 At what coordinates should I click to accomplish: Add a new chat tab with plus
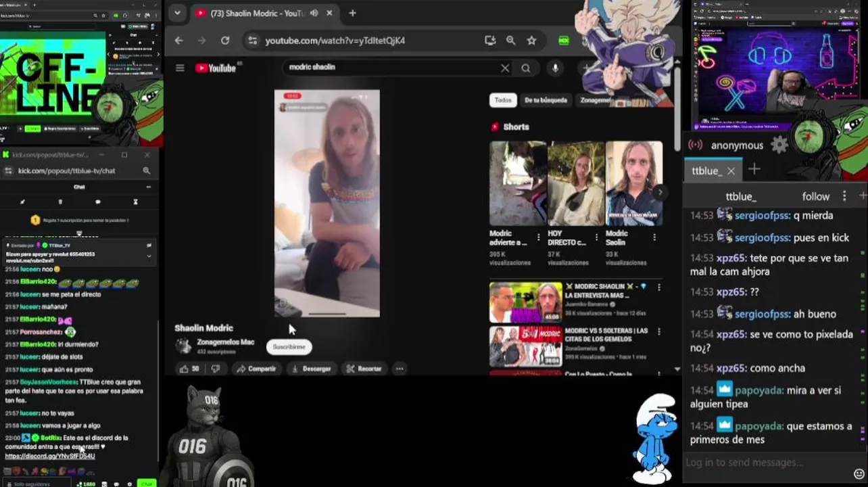(754, 169)
